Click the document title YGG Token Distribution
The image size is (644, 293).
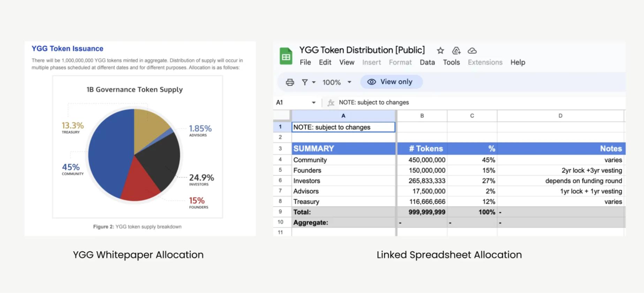362,50
